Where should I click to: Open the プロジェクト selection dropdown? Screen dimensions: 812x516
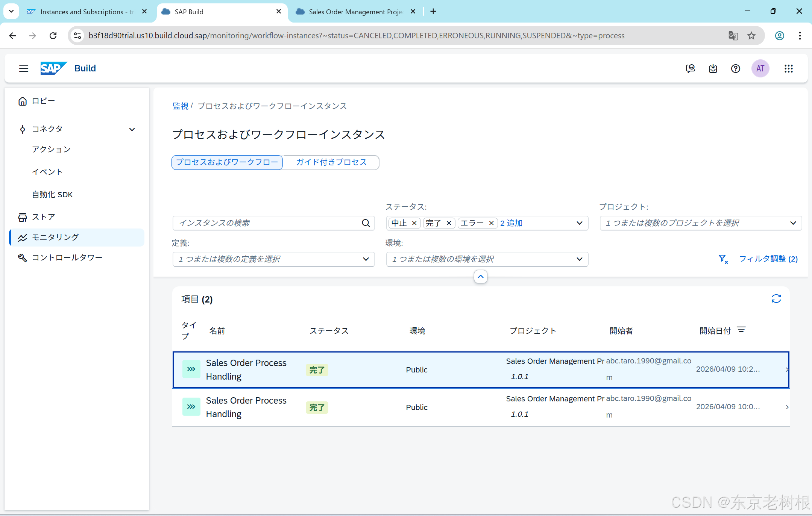[793, 223]
